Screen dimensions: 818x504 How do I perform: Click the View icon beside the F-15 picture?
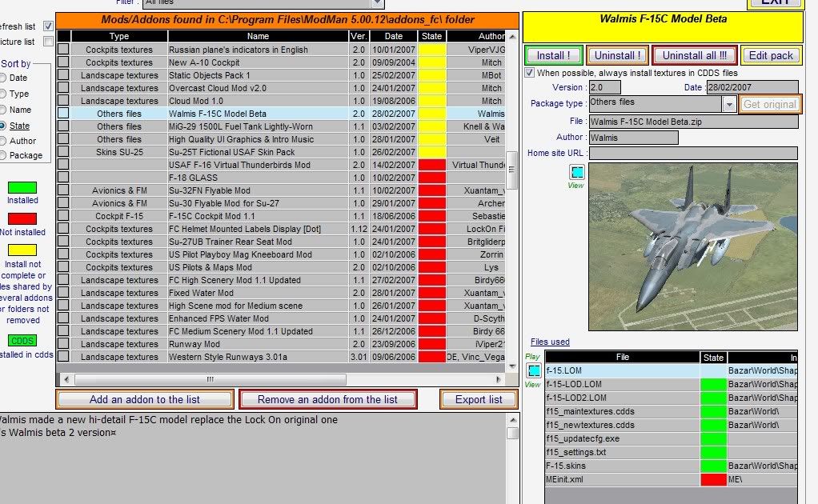point(577,172)
